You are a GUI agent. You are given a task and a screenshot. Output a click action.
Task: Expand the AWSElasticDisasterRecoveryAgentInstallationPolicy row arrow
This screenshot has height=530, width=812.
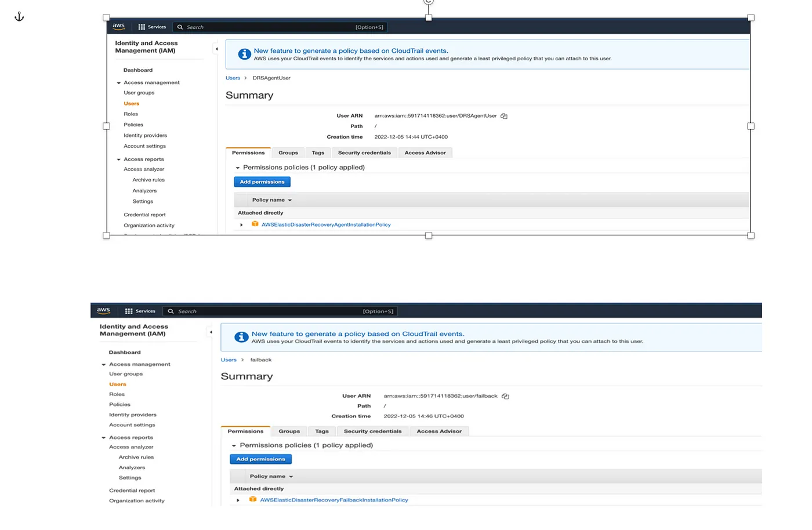[x=241, y=224]
